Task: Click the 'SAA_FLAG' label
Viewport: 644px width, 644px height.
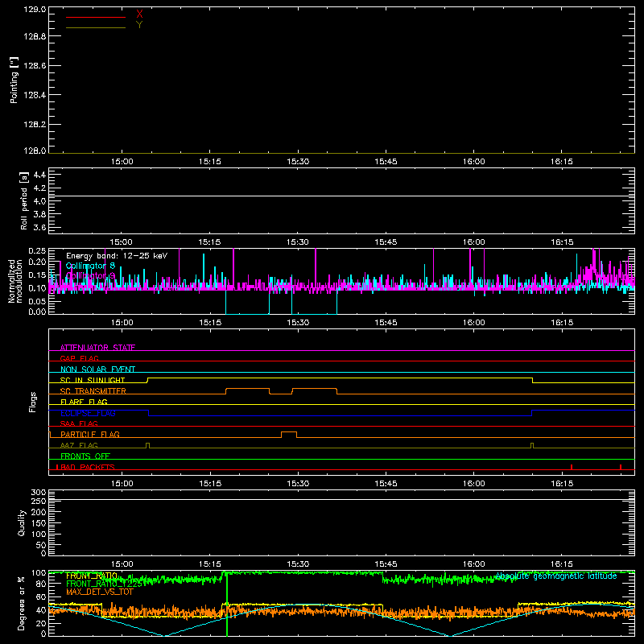Action: 79,423
